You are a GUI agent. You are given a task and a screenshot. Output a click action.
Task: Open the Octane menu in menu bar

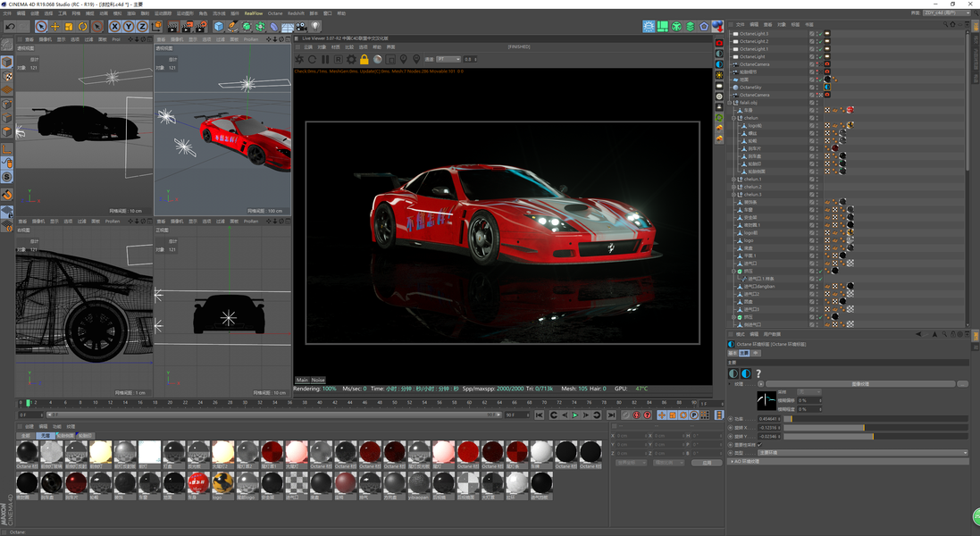(275, 13)
